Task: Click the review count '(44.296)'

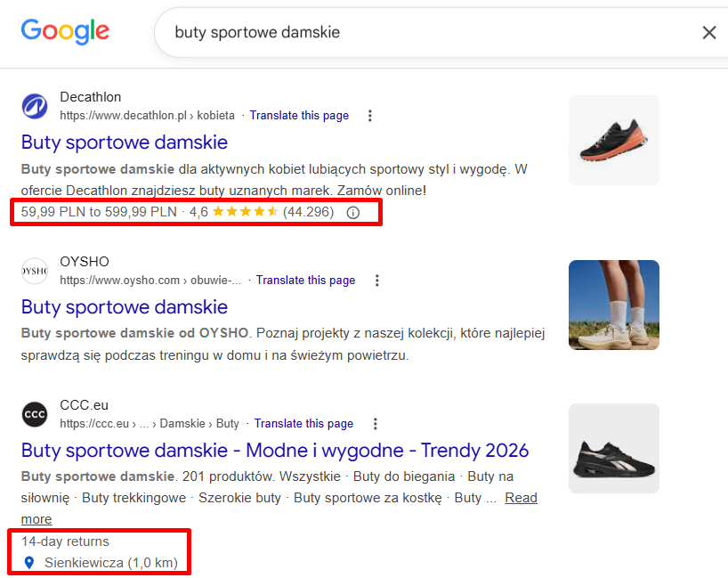Action: tap(308, 212)
